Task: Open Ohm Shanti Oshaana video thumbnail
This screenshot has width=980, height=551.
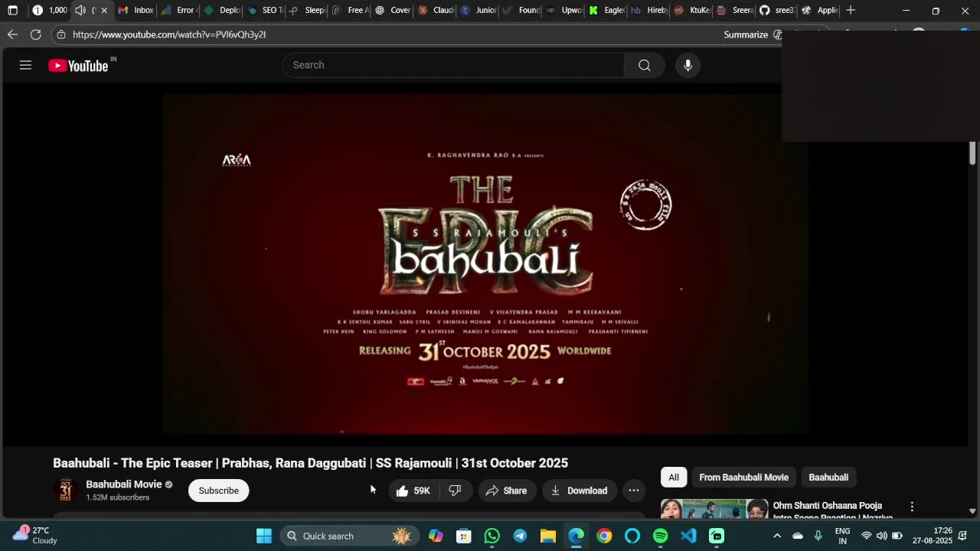Action: pos(714,510)
